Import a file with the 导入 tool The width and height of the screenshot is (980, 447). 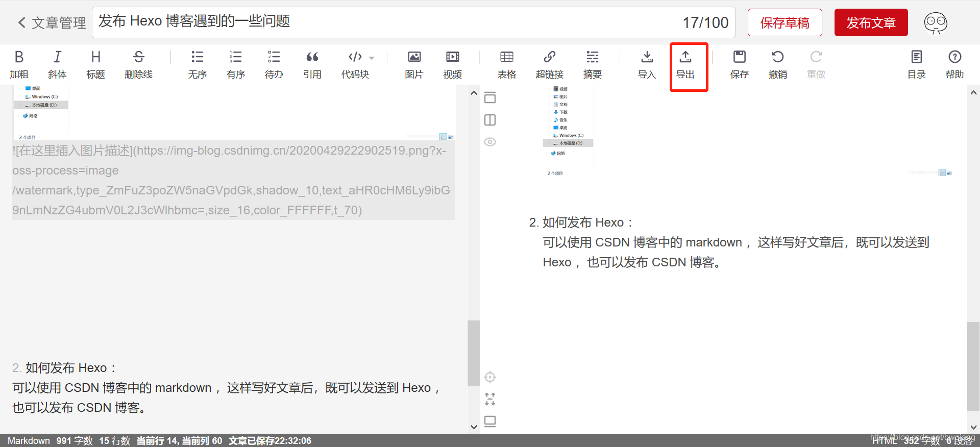(x=647, y=64)
